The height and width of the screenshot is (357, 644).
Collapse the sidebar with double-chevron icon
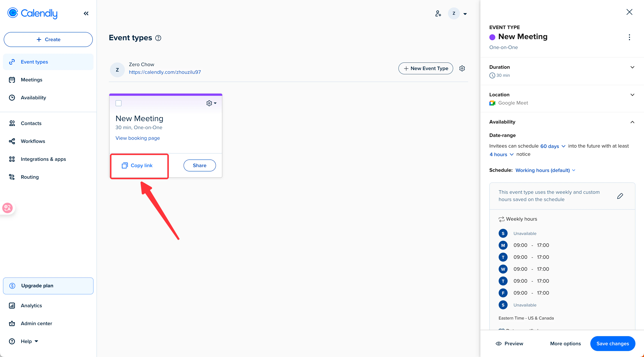click(86, 13)
